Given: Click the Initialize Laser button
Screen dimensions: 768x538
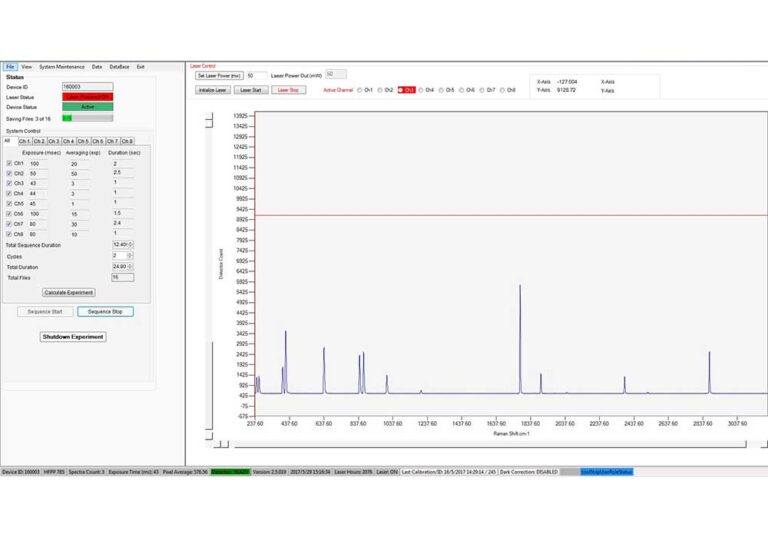Looking at the screenshot, I should (213, 90).
